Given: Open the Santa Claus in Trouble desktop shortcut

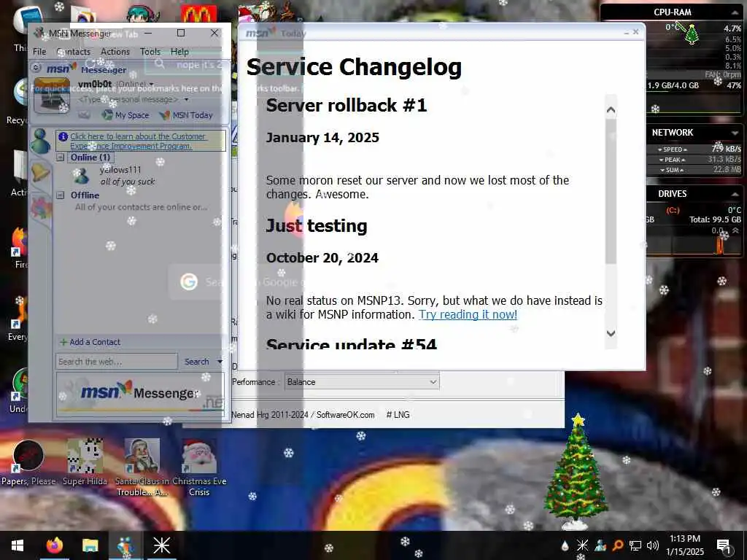Looking at the screenshot, I should tap(142, 467).
